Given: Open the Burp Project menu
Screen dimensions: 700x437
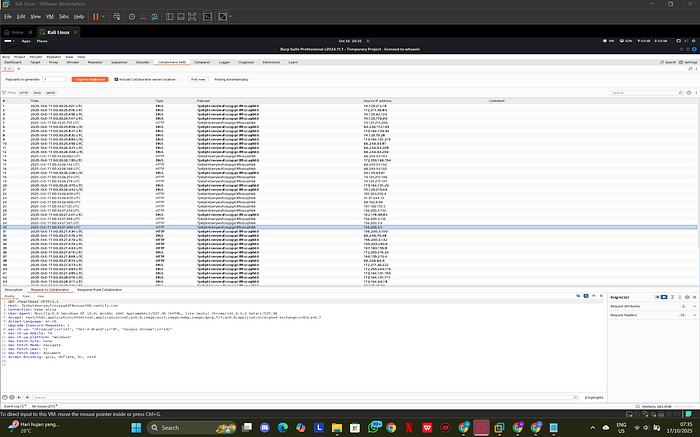Looking at the screenshot, I should click(x=19, y=57).
